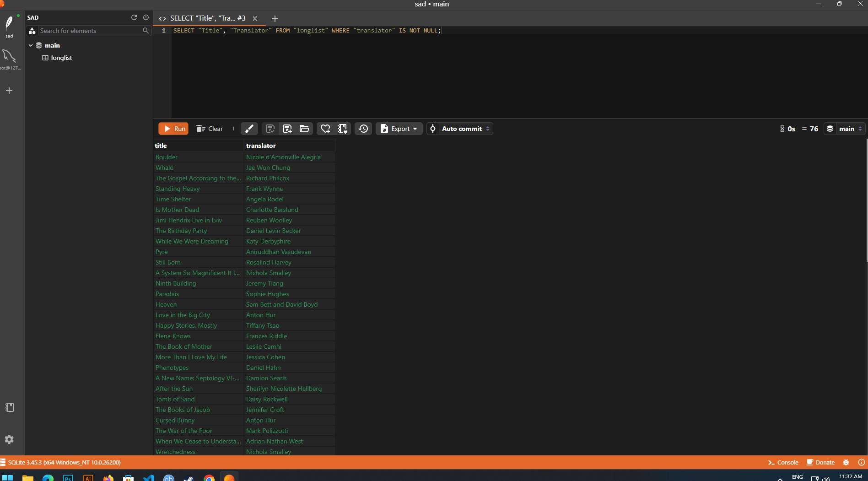Launch Visual Studio Code from the taskbar

point(149,478)
